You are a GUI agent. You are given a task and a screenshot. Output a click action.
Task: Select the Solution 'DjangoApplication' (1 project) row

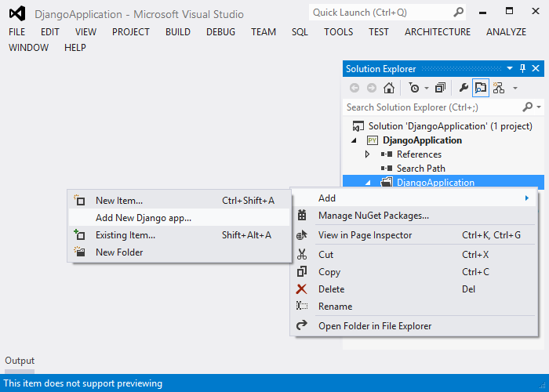(443, 126)
